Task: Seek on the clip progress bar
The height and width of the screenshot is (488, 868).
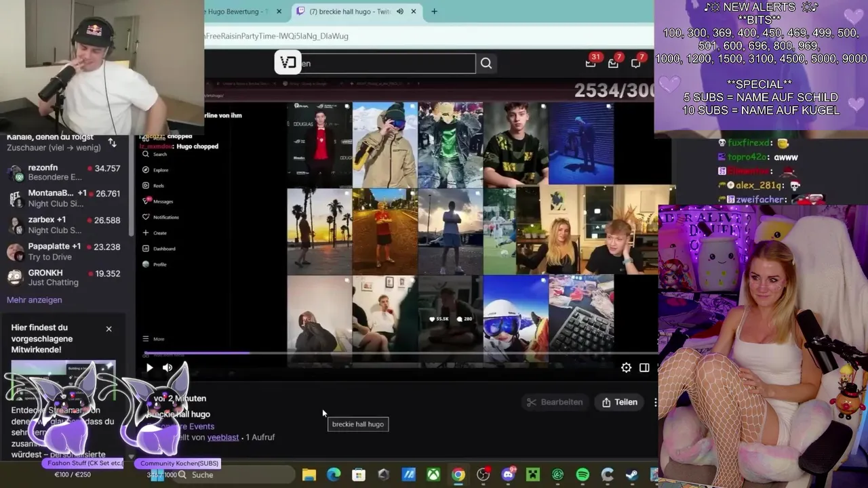Action: [x=400, y=353]
